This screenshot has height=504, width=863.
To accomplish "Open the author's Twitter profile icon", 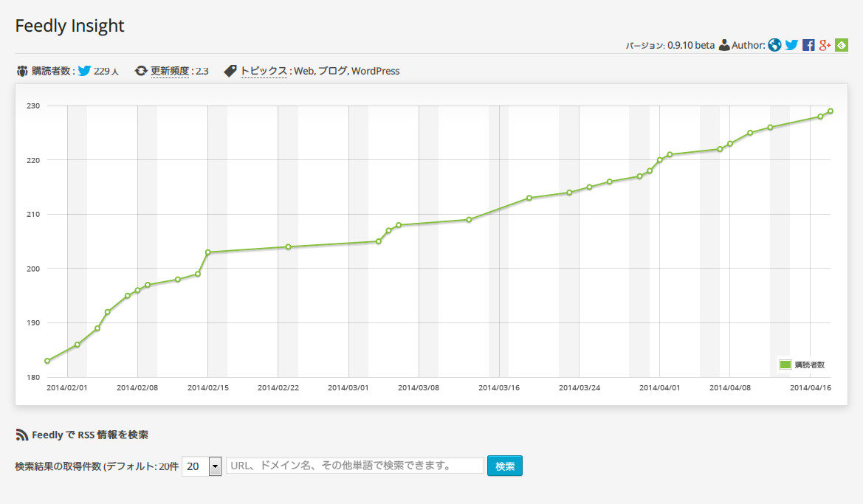I will click(791, 45).
